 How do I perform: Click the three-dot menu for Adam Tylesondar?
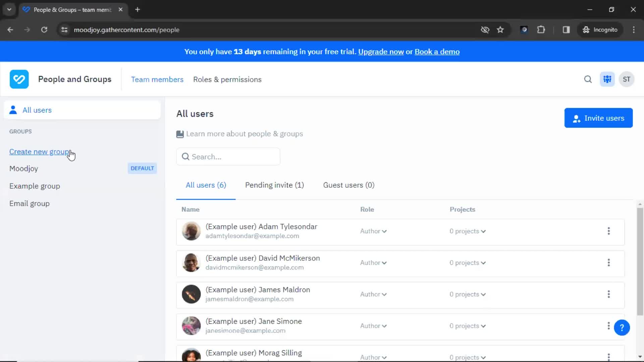pos(609,231)
